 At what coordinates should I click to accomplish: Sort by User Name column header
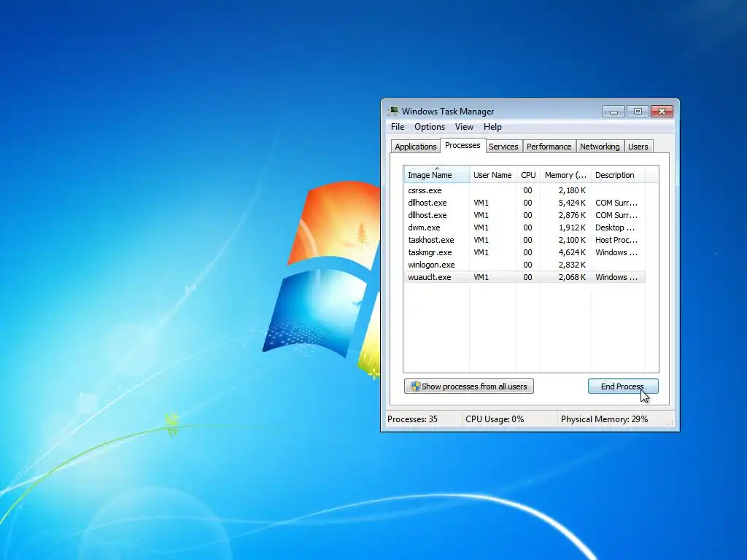pyautogui.click(x=492, y=175)
